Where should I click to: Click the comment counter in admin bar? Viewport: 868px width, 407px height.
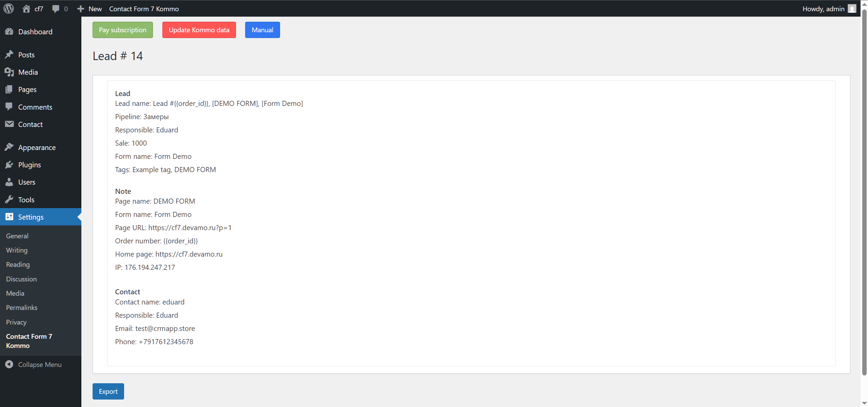coord(60,8)
